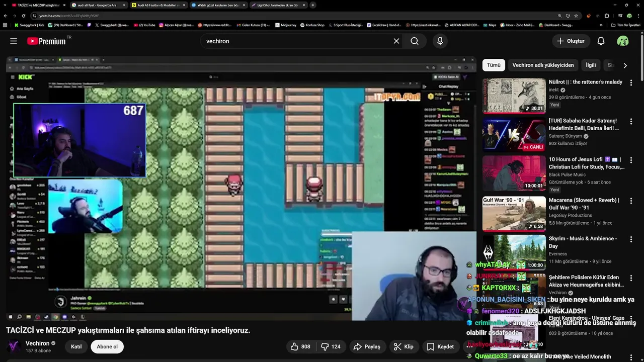Select the İlgili filter chip
The width and height of the screenshot is (644, 362).
click(591, 65)
